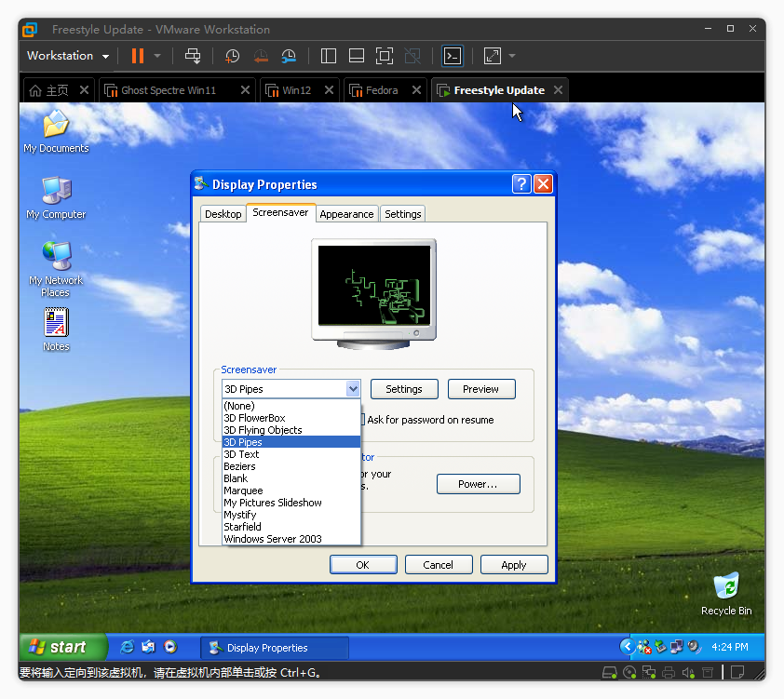The image size is (784, 699).
Task: Expand the power options arrow beside pause
Action: pyautogui.click(x=157, y=56)
